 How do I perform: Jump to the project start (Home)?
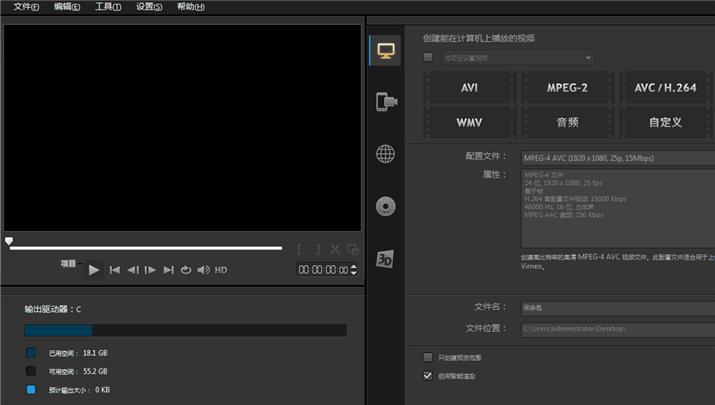click(x=114, y=270)
